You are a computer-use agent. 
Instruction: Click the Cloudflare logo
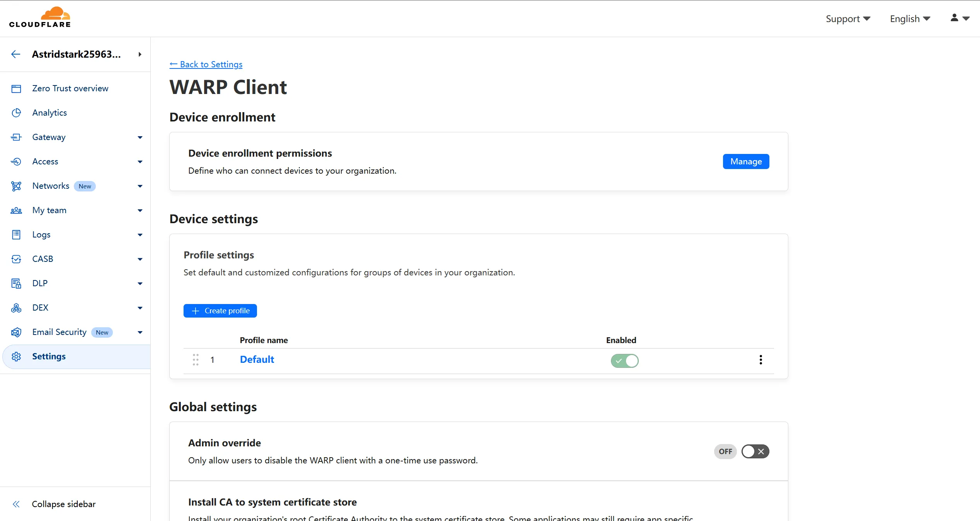[x=40, y=16]
